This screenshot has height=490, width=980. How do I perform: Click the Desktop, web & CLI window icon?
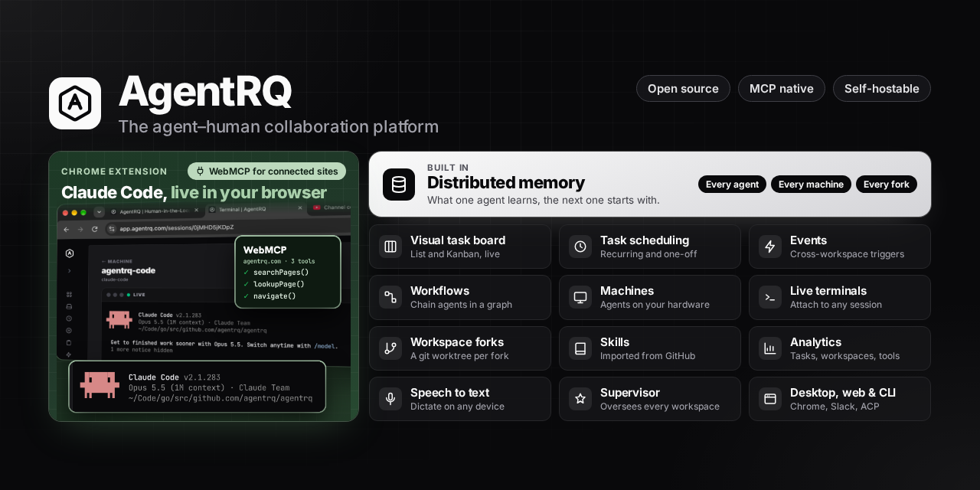770,399
